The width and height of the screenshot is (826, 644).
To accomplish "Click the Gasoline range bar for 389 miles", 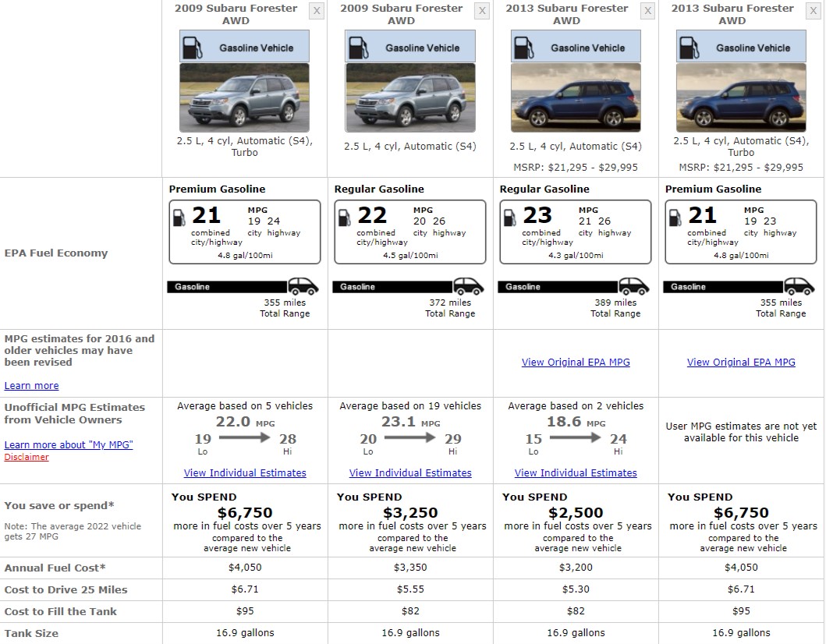I will 558,287.
